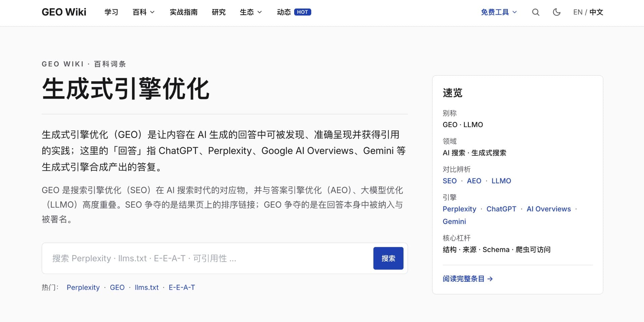Open ChatGPT engine link in 速览
The image size is (644, 322).
501,209
